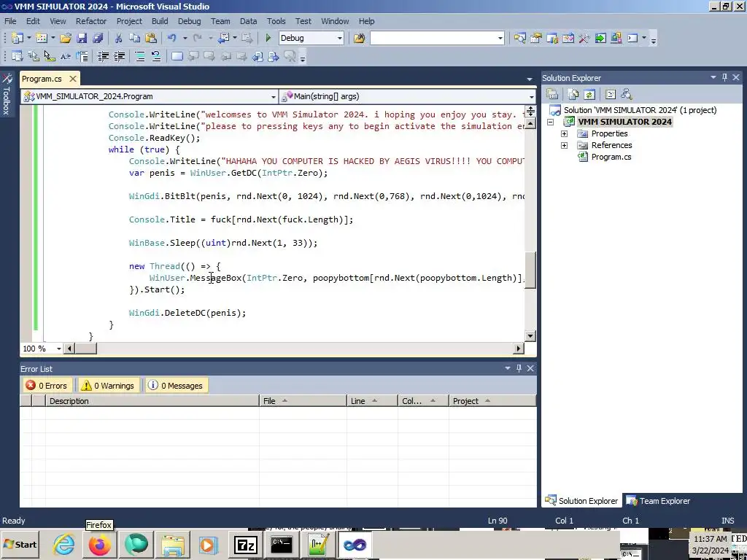The image size is (747, 560).
Task: Click the Save All icon
Action: tap(98, 38)
